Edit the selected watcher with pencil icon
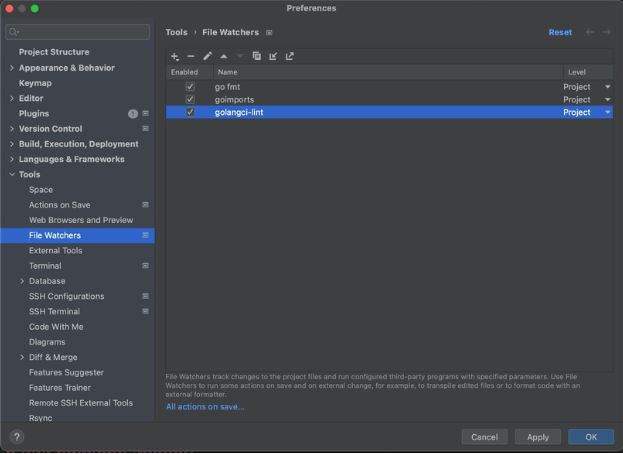The height and width of the screenshot is (454, 623). (x=207, y=56)
